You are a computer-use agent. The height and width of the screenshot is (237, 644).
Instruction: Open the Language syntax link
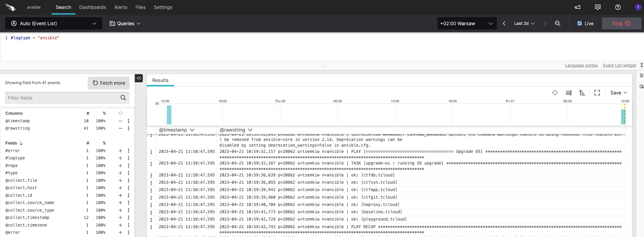click(x=581, y=65)
